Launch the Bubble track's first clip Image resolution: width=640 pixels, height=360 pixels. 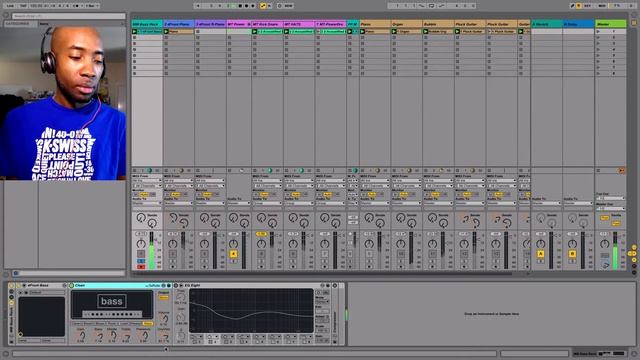(426, 31)
